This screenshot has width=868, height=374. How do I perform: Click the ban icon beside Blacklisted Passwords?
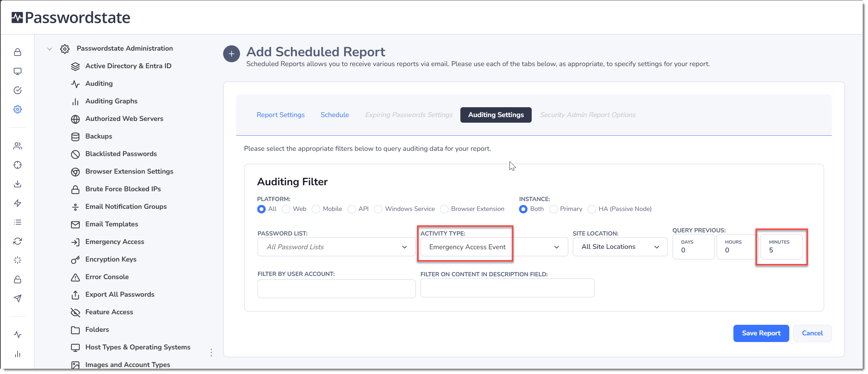(x=75, y=154)
